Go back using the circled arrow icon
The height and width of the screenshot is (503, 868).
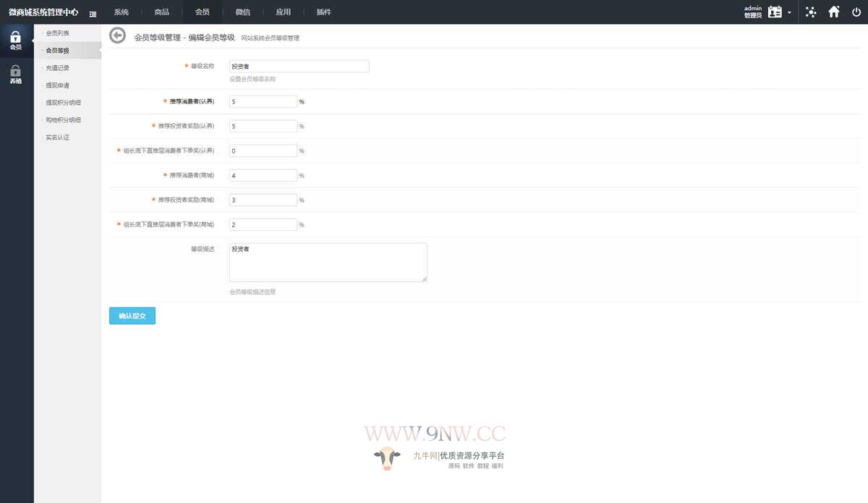(x=117, y=36)
